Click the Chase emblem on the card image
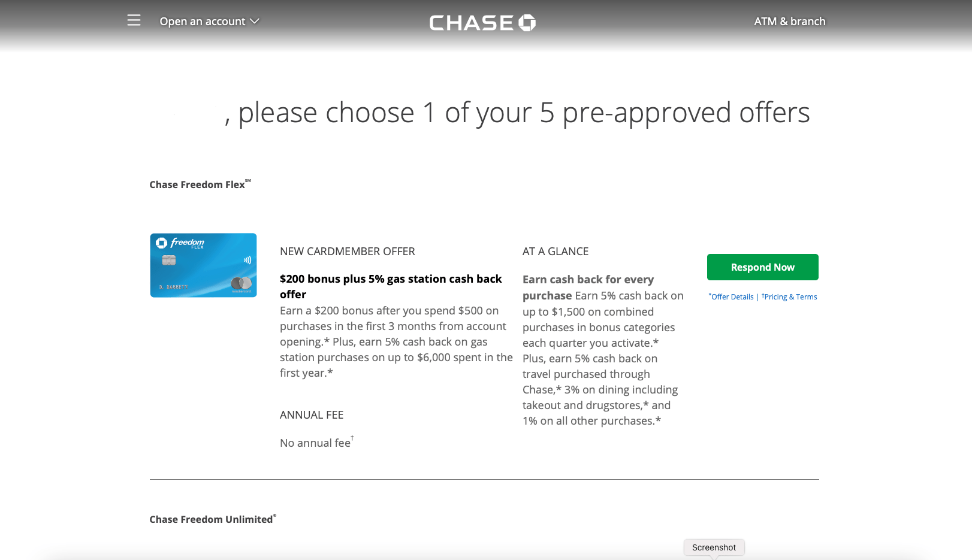Screen dimensions: 972x560 [161, 243]
